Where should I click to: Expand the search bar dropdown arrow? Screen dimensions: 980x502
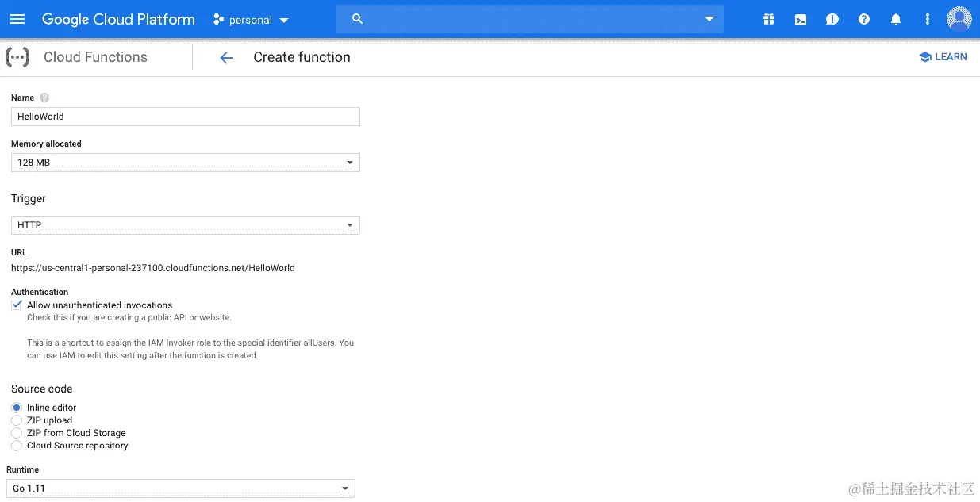point(709,19)
